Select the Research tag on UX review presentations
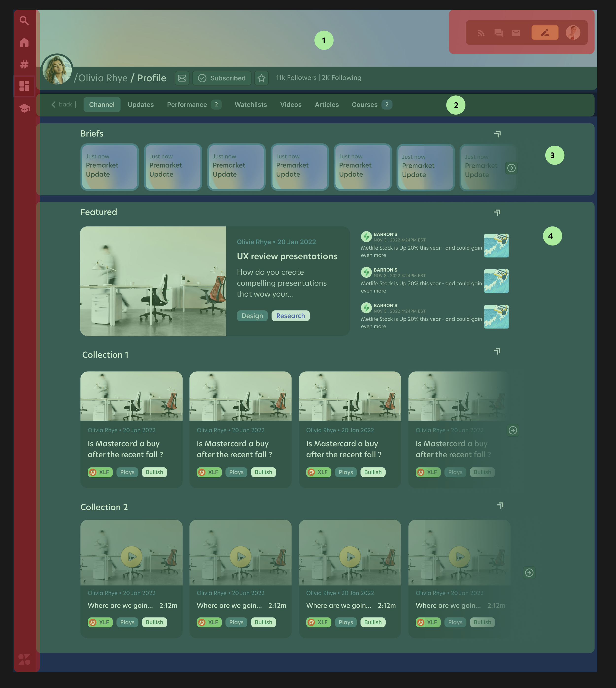This screenshot has height=688, width=616. [x=291, y=316]
